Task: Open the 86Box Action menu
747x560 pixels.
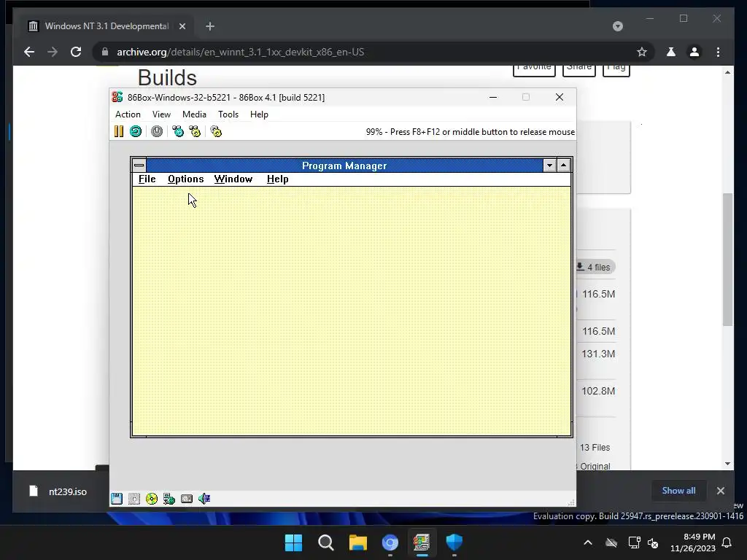Action: pyautogui.click(x=128, y=114)
